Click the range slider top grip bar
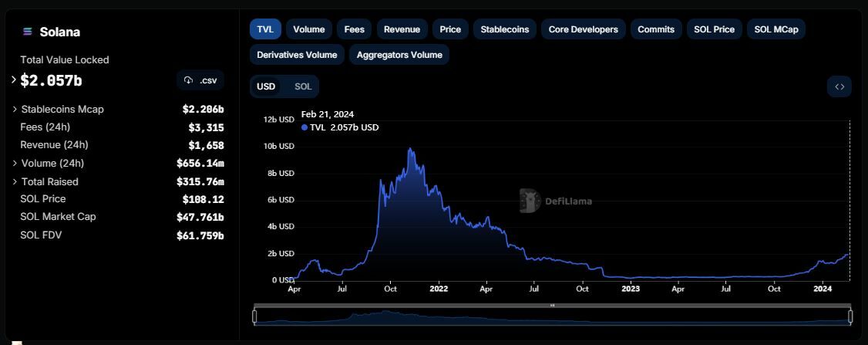The width and height of the screenshot is (868, 345). (553, 306)
